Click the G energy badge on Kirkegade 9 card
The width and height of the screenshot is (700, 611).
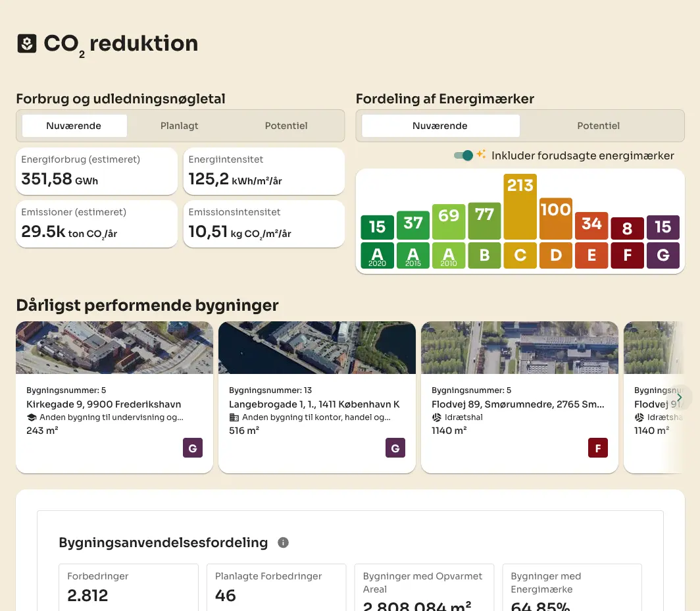tap(193, 448)
